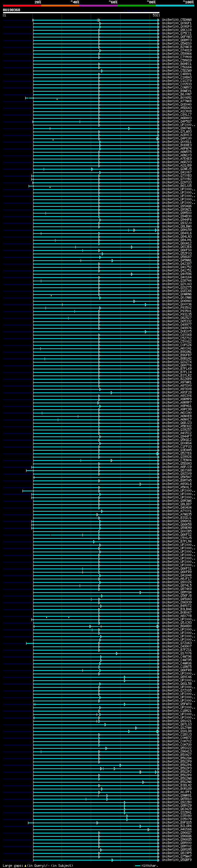
Task: Select the UniRef100_B3SDJ1 hit name
Action: pos(177,518)
